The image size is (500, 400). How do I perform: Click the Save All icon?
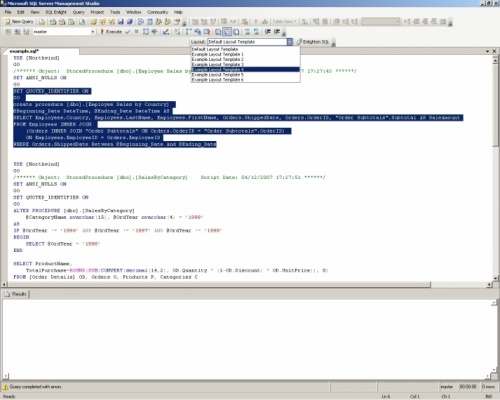tap(129, 22)
